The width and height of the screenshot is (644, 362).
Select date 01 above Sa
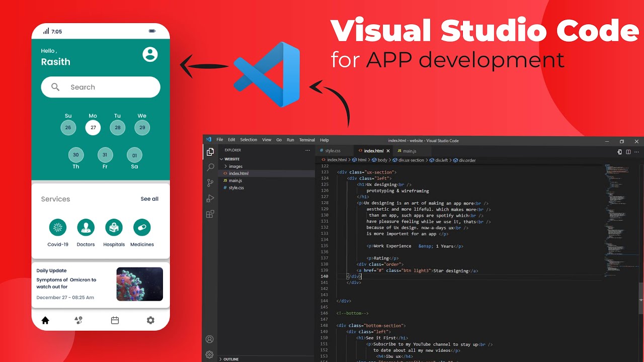tap(134, 155)
